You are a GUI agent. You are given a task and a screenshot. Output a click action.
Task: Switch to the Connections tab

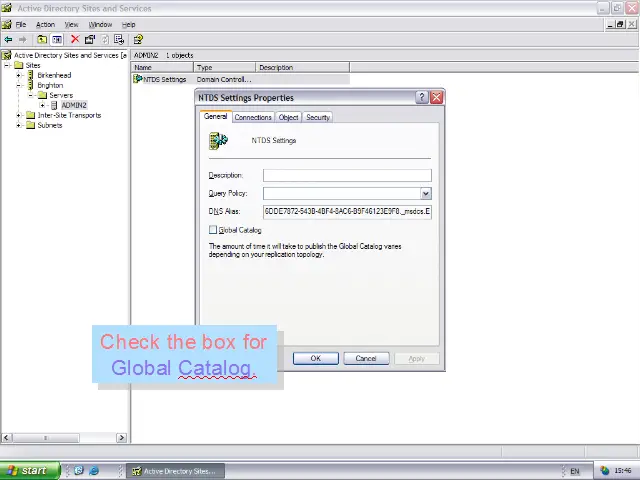[253, 117]
